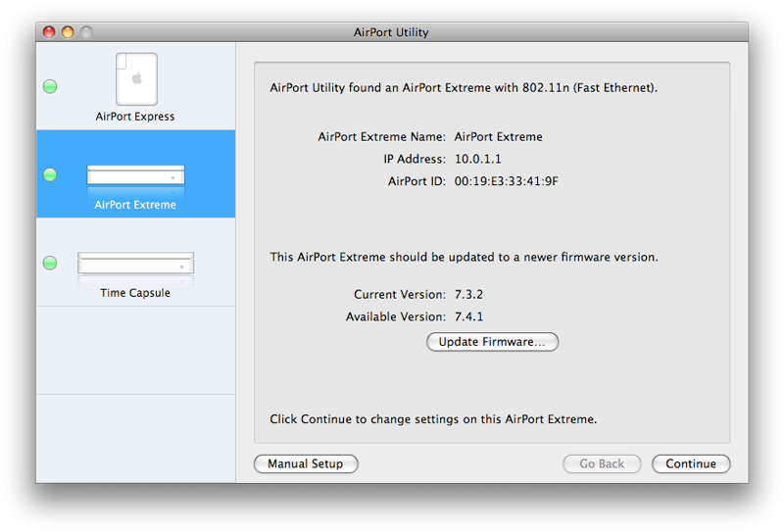
Task: Open Manual Setup
Action: click(306, 464)
